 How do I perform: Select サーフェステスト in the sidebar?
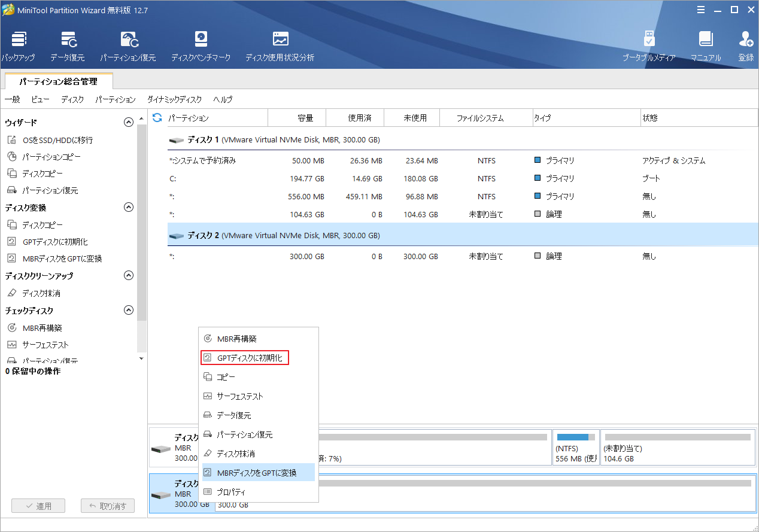[x=45, y=345]
